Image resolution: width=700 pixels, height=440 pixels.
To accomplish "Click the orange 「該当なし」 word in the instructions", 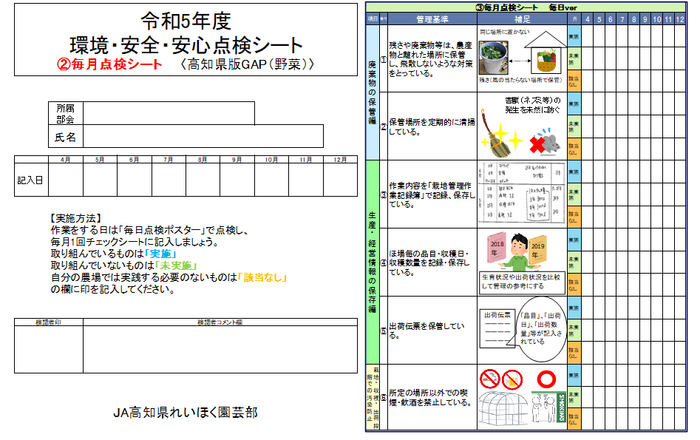I will 262,278.
